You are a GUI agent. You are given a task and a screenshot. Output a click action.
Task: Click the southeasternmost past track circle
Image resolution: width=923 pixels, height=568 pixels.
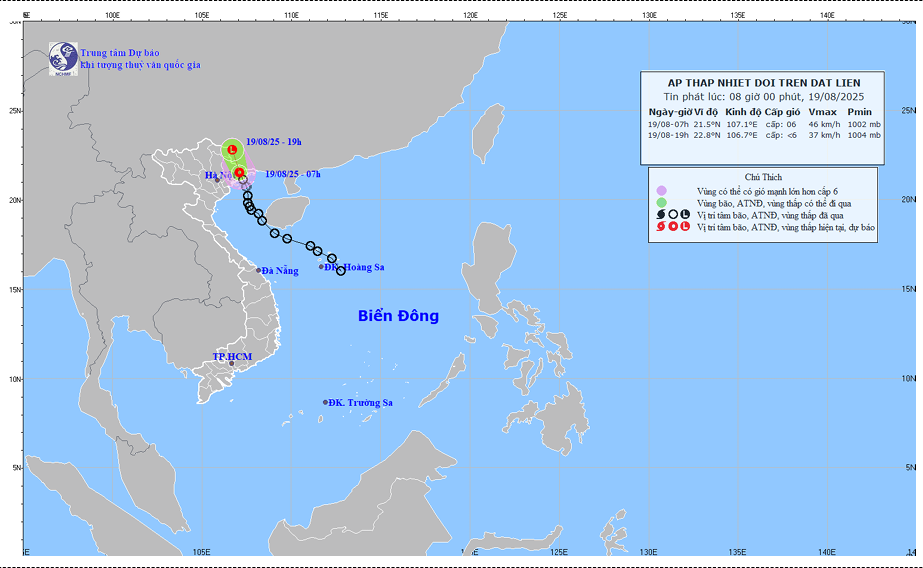click(341, 271)
